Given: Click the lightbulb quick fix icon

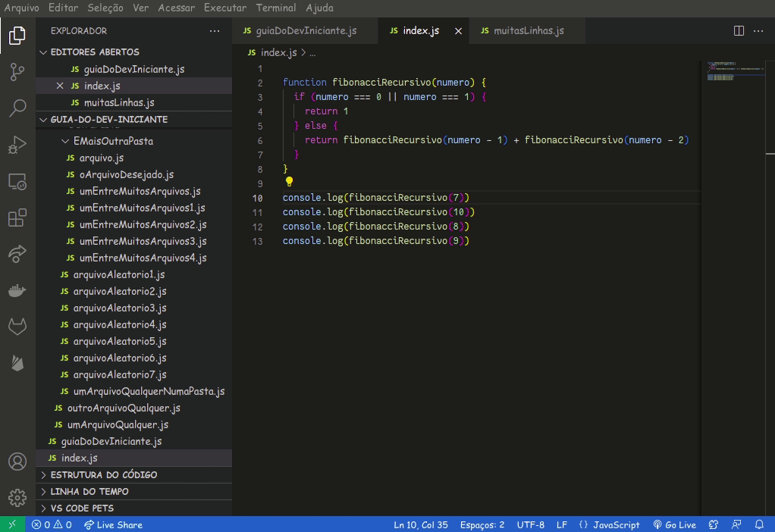Looking at the screenshot, I should pyautogui.click(x=289, y=182).
